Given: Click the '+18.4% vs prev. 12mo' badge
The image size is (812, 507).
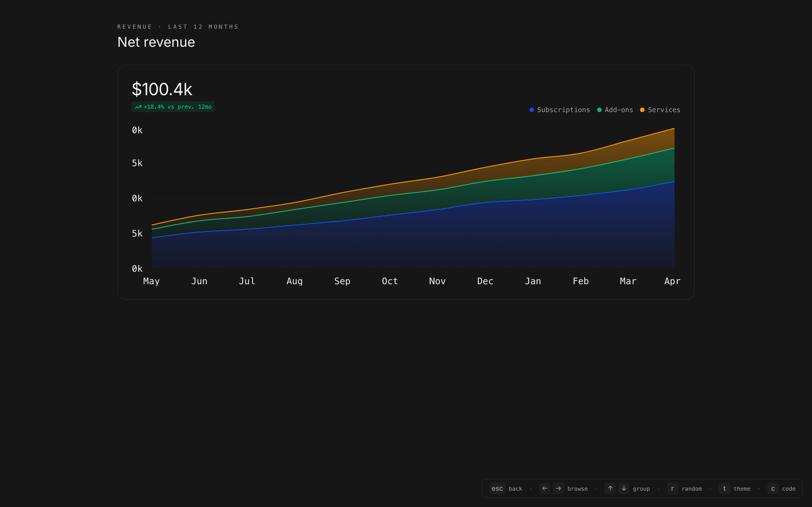Looking at the screenshot, I should (x=173, y=107).
